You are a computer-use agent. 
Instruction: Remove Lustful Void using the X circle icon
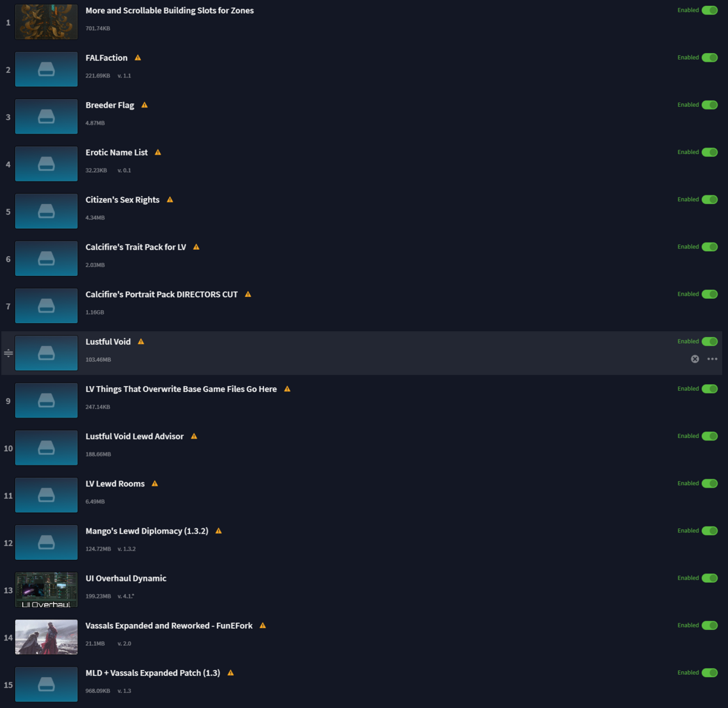click(695, 359)
